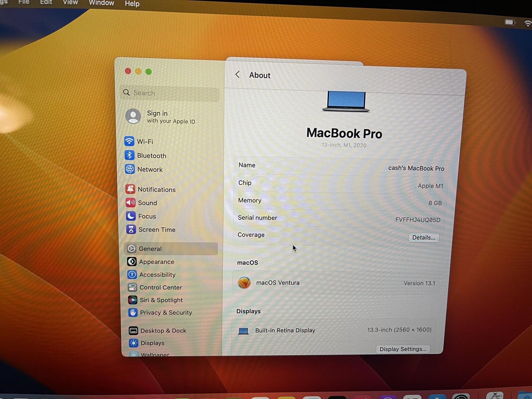Click the search magnifier icon
This screenshot has height=399, width=532.
[126, 92]
